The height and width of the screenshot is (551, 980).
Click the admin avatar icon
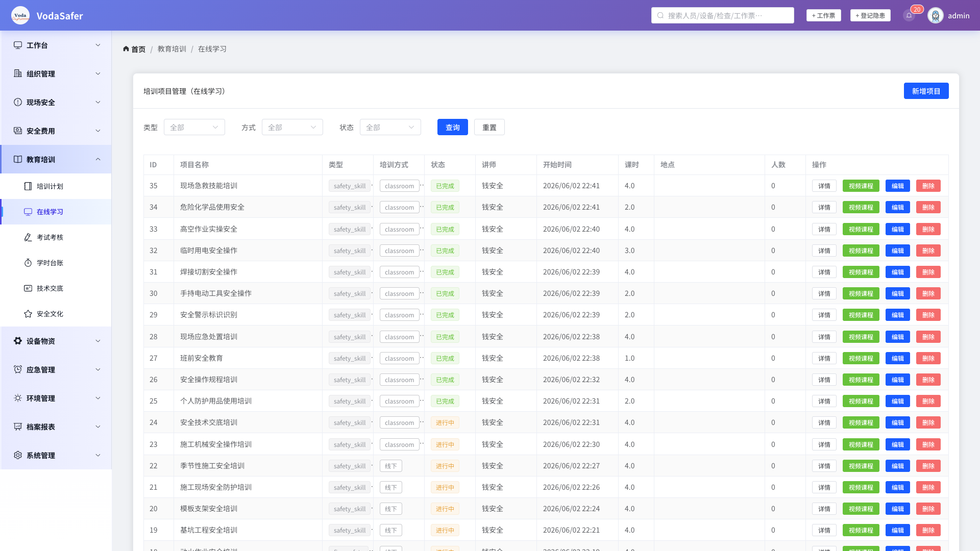coord(936,15)
